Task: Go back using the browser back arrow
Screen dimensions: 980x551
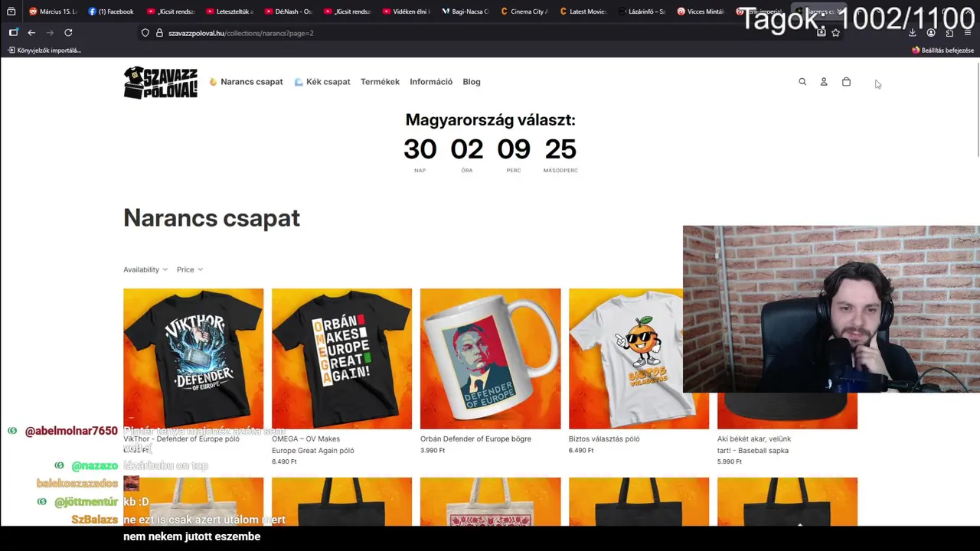Action: [x=31, y=33]
